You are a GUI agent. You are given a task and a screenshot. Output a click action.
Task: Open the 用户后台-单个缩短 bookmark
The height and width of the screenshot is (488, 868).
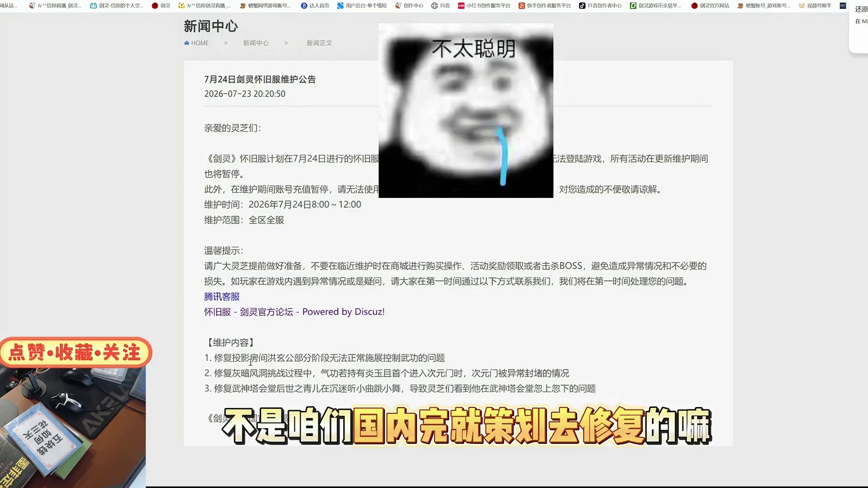[x=362, y=6]
